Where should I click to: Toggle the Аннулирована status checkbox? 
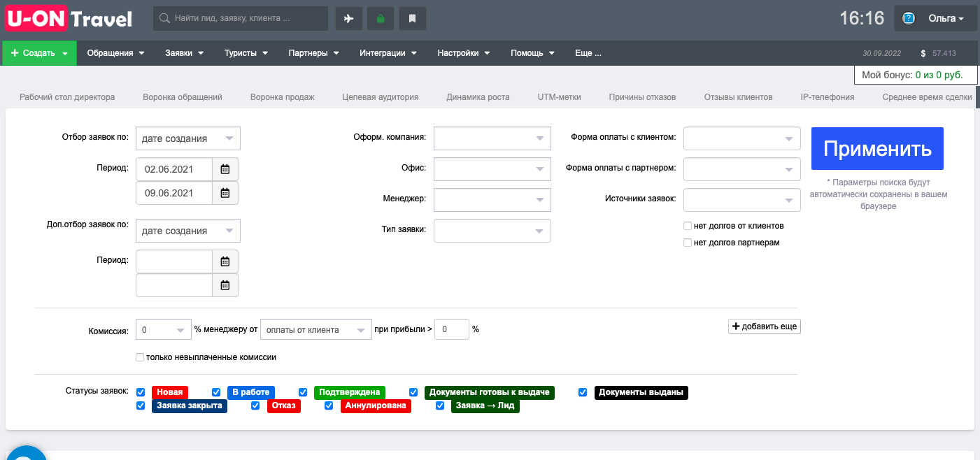tap(329, 405)
